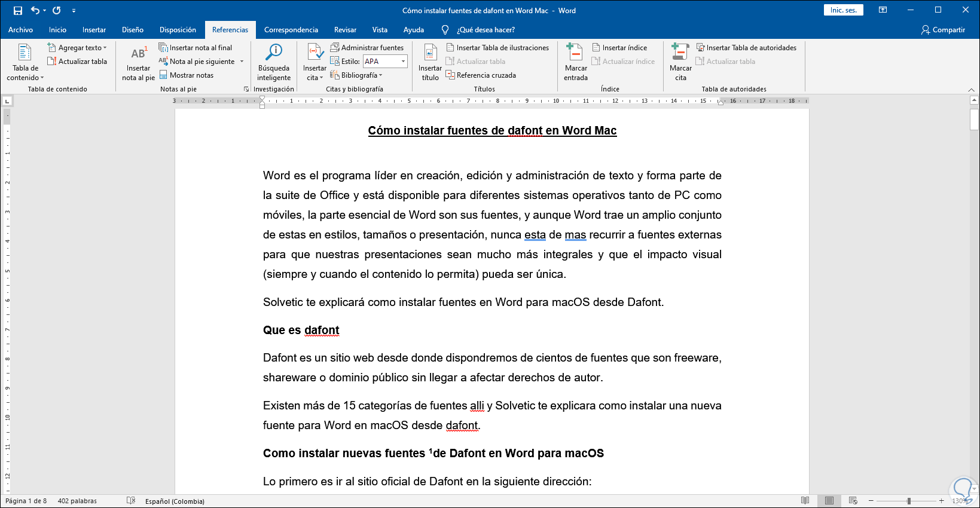Open the spelling proofing icon in status bar
The height and width of the screenshot is (508, 980).
point(131,501)
